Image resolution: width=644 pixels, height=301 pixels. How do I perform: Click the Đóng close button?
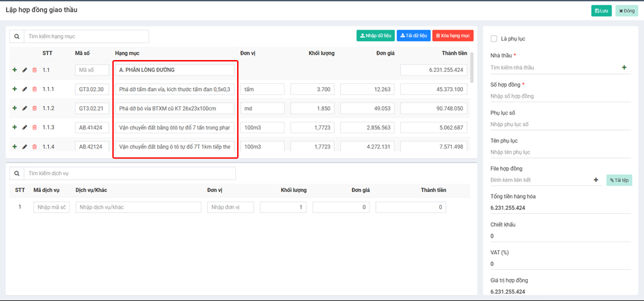(x=626, y=11)
